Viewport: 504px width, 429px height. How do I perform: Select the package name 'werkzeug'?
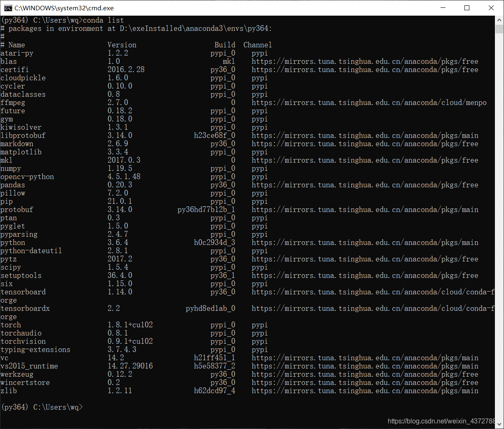(x=17, y=374)
